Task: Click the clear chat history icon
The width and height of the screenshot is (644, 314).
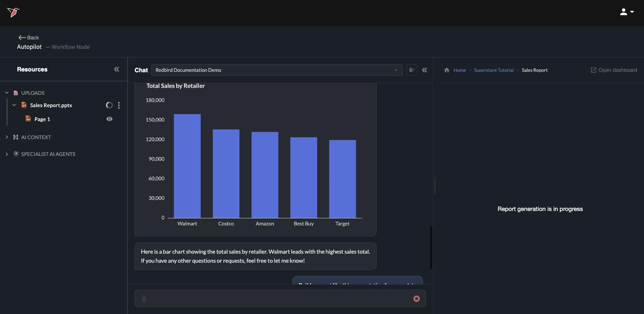Action: click(412, 70)
